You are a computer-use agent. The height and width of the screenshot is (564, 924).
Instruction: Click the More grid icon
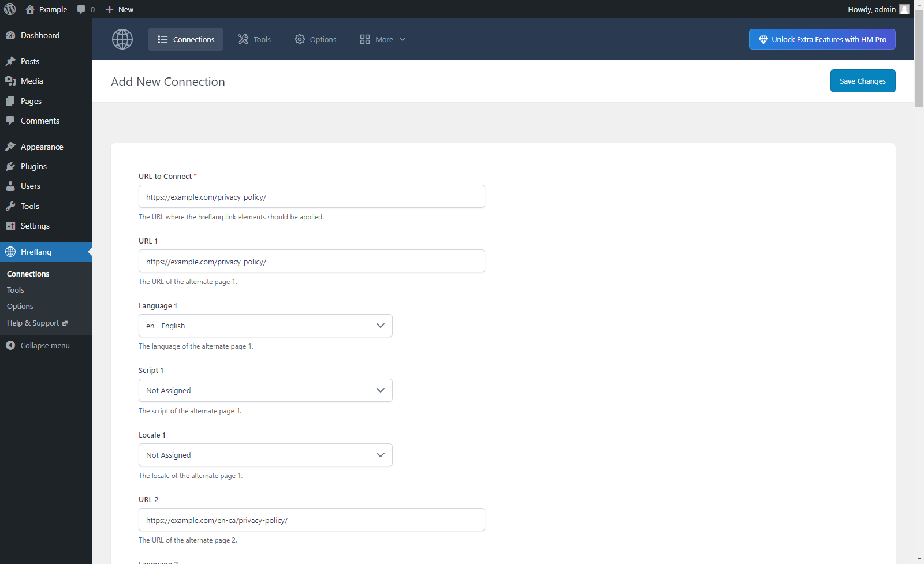coord(365,39)
